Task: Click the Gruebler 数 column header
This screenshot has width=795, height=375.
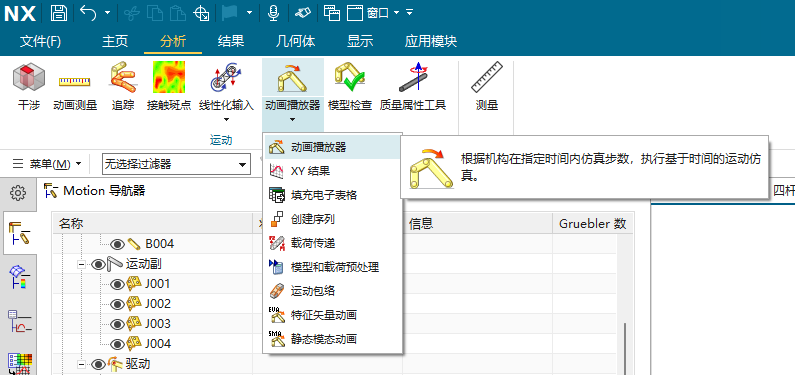Action: click(x=593, y=223)
